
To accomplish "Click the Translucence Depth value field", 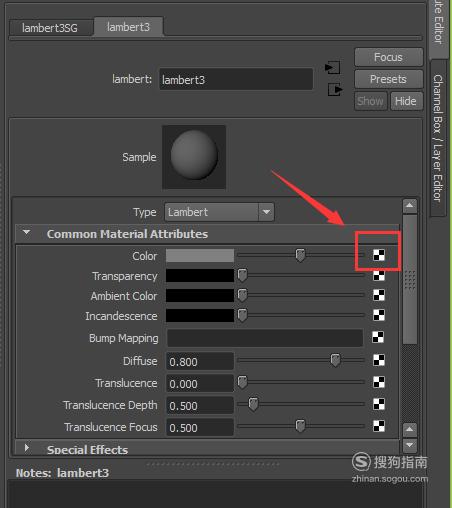I will pyautogui.click(x=200, y=405).
